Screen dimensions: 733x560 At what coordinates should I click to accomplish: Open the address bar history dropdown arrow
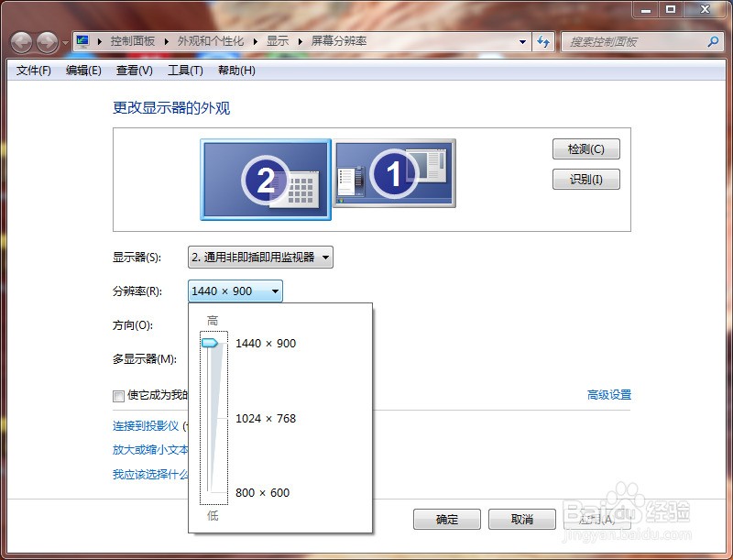(x=521, y=41)
